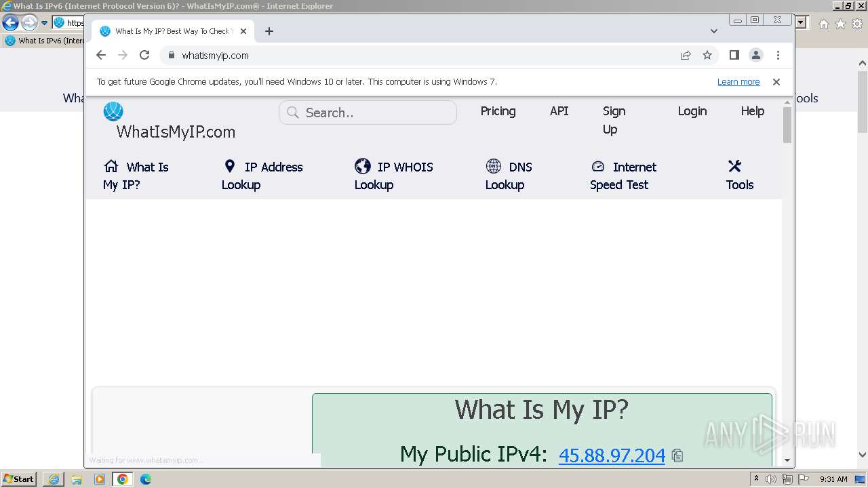The image size is (868, 488).
Task: Open Internet Explorer Tools gear
Action: [857, 24]
